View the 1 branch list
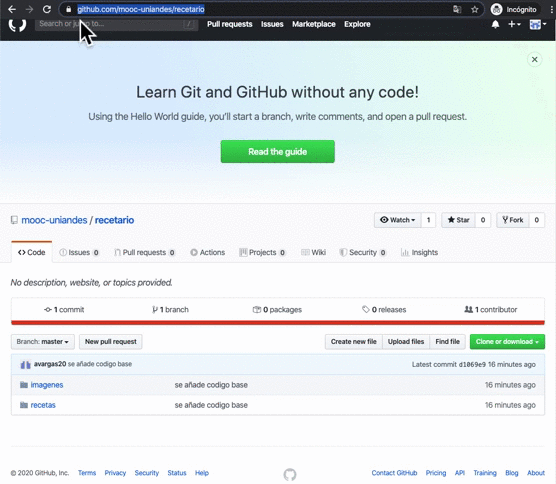Screen dimensions: 556x484 pyautogui.click(x=171, y=310)
